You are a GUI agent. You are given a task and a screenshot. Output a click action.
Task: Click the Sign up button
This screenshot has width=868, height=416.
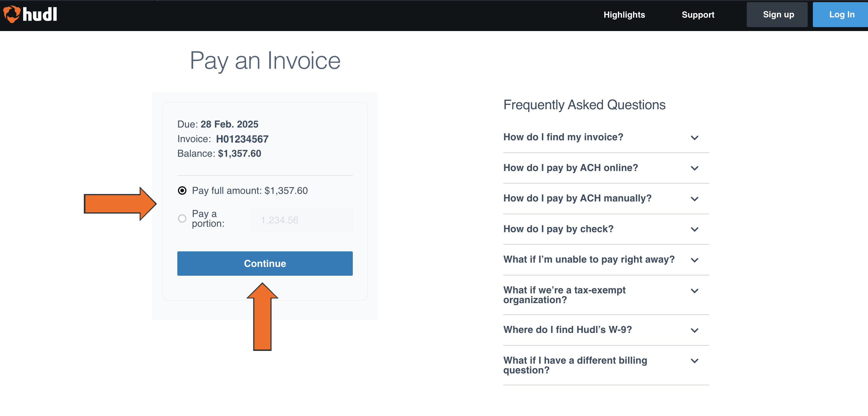pyautogui.click(x=777, y=15)
